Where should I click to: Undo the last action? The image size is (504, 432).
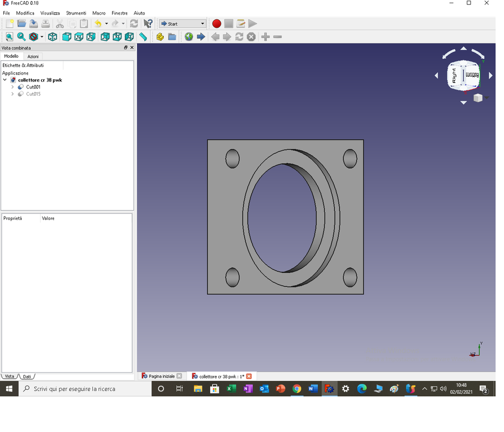click(98, 24)
